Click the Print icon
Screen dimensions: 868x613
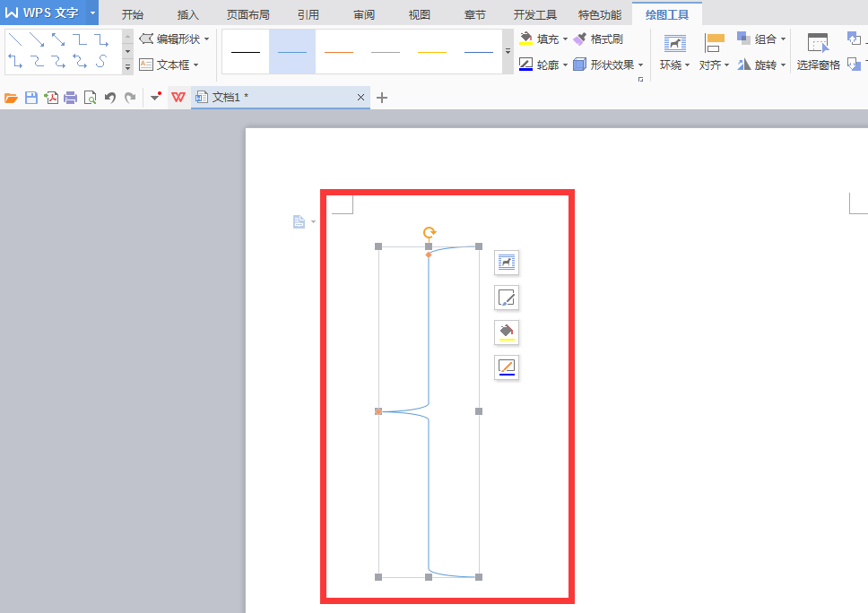(x=70, y=98)
